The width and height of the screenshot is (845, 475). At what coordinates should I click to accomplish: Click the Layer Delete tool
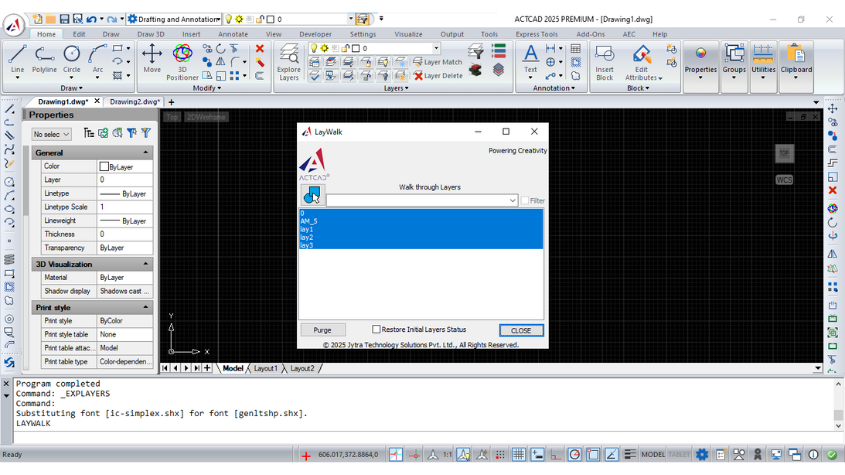[438, 76]
